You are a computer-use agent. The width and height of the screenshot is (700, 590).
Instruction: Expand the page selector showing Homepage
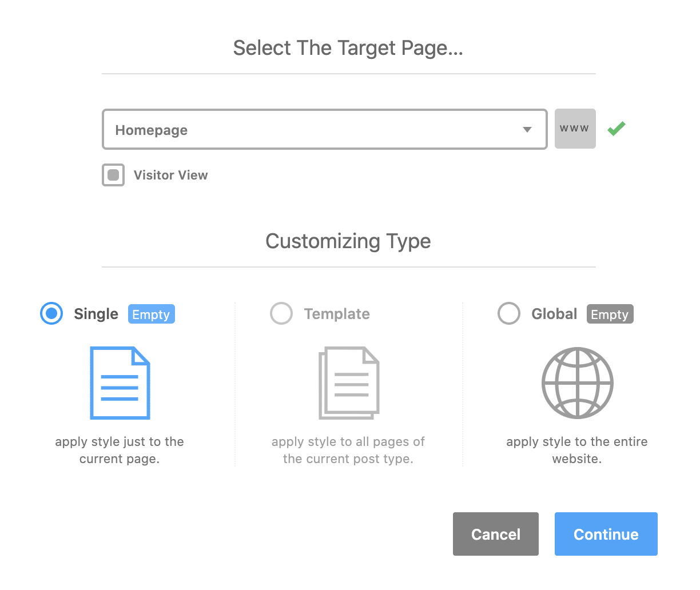click(x=324, y=129)
